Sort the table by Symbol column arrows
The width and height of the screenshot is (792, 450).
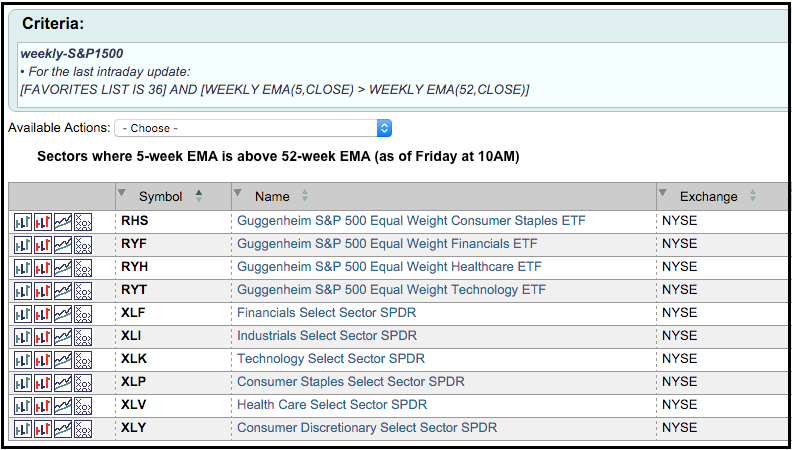click(199, 196)
